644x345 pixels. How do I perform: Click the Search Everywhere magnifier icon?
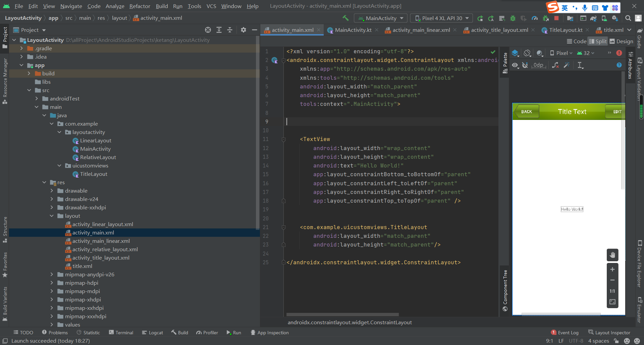(628, 18)
